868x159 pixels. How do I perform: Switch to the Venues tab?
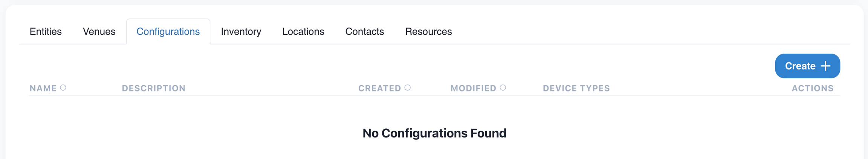point(99,31)
